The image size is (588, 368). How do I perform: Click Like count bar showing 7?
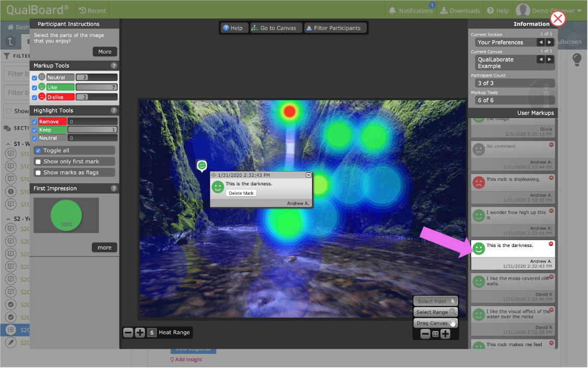[97, 87]
